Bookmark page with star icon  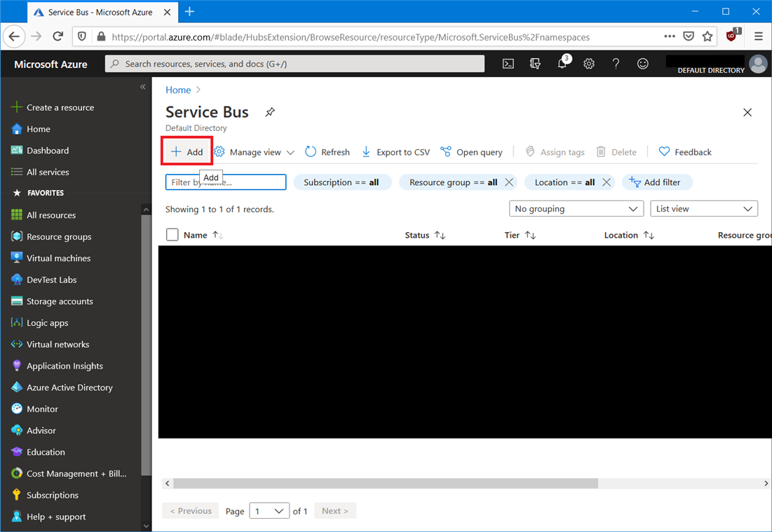point(707,36)
